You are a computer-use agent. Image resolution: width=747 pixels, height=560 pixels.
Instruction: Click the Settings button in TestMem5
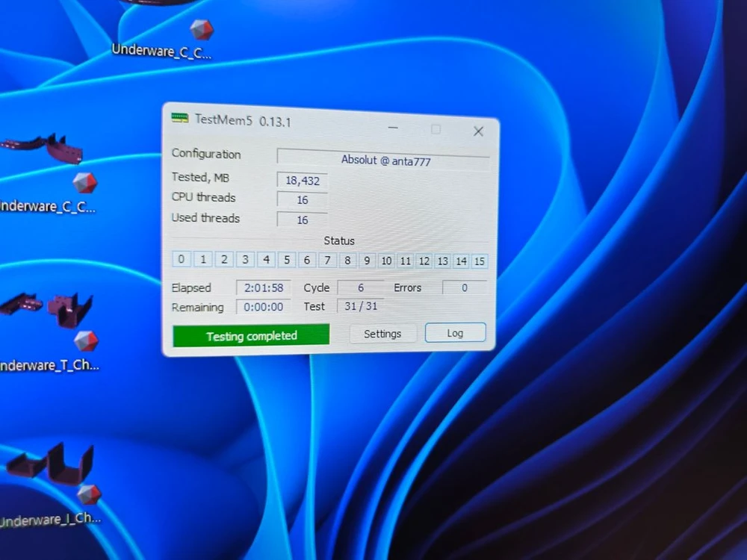(x=382, y=334)
